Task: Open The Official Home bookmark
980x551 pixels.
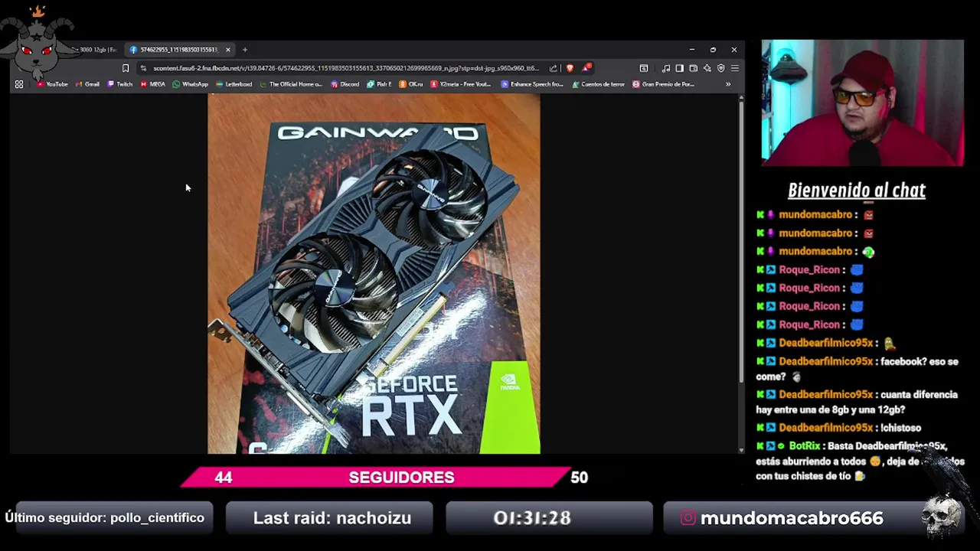Action: [291, 84]
